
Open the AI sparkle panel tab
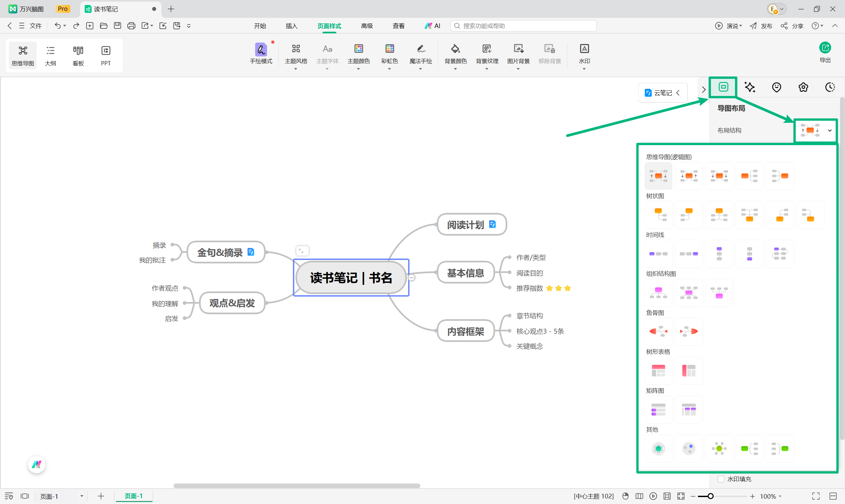(x=750, y=87)
